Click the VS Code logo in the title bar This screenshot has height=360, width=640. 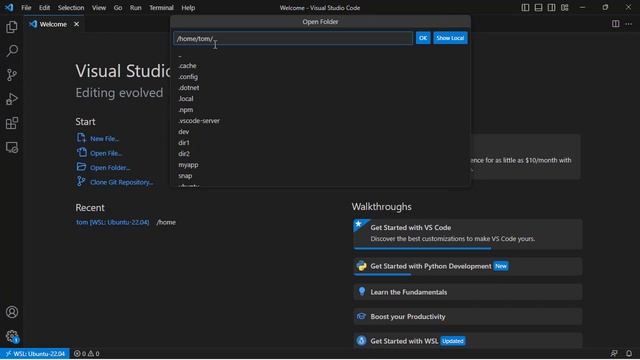coord(9,7)
